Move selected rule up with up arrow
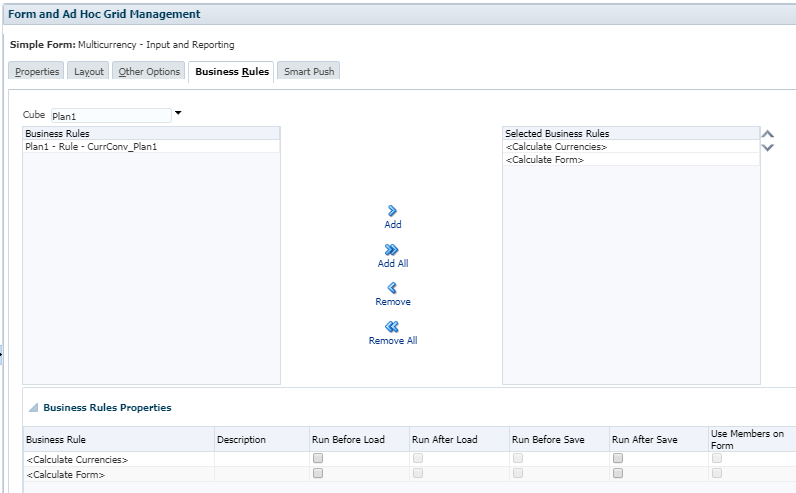Image resolution: width=796 pixels, height=493 pixels. point(768,133)
